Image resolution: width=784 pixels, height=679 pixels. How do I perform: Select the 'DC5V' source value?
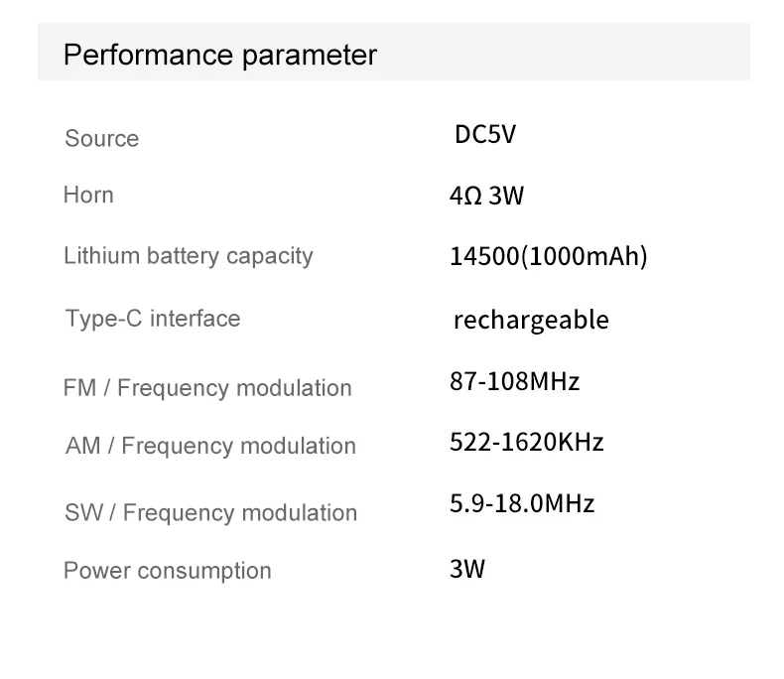[485, 135]
